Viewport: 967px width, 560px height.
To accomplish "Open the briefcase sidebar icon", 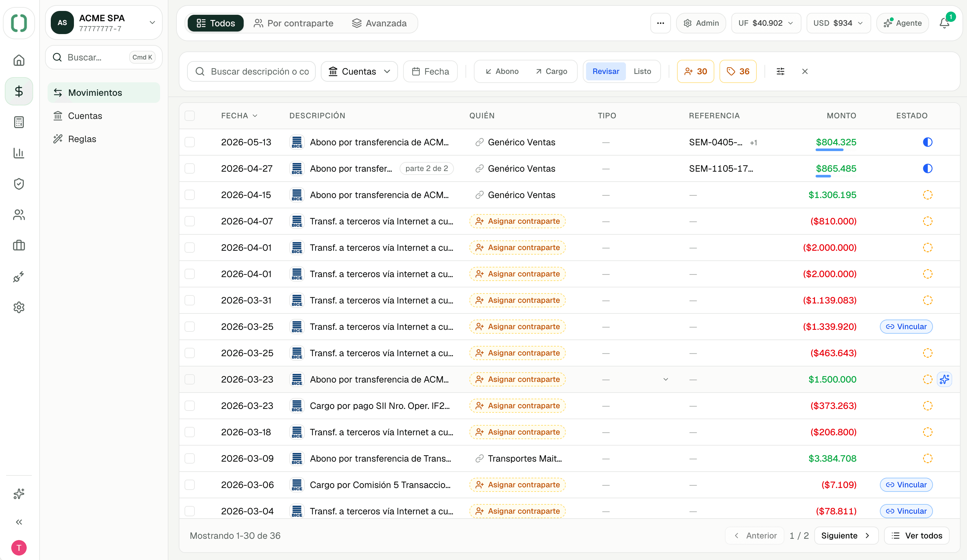I will (19, 246).
